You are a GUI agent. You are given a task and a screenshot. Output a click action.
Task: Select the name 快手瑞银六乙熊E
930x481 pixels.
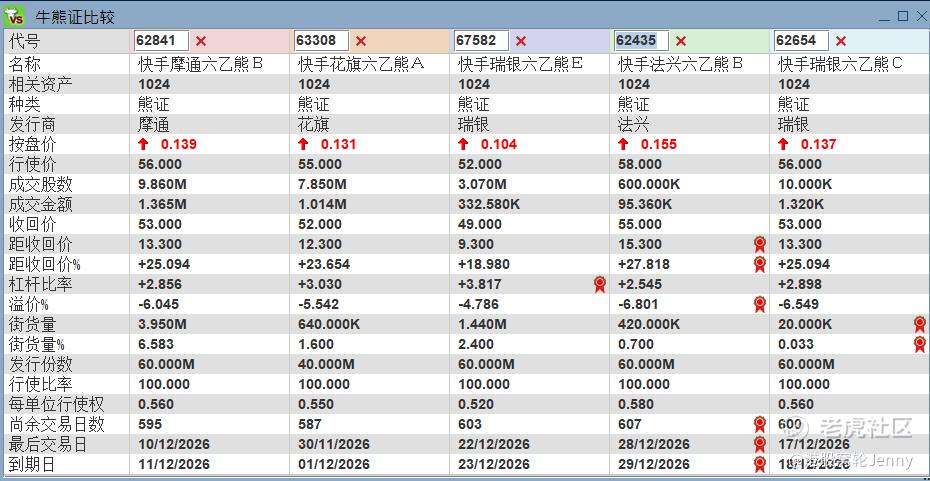[x=521, y=63]
